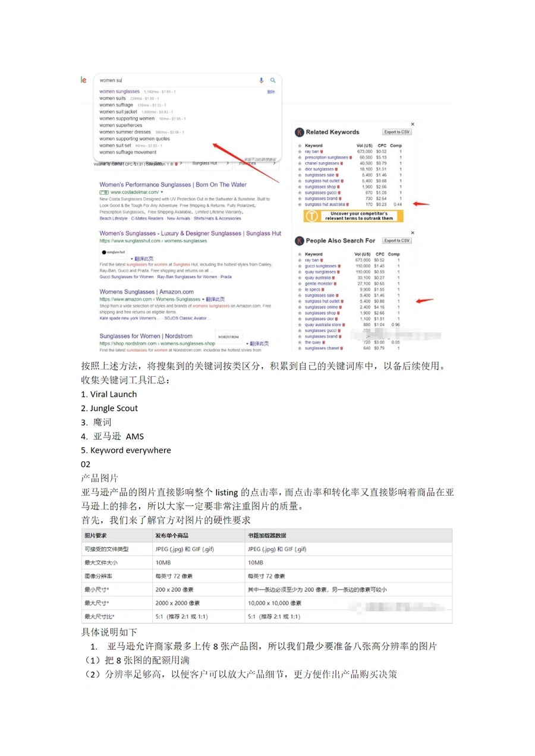Viewport: 535px width, 756px height.
Task: Star the 'the quay' keyword
Action: pos(300,342)
